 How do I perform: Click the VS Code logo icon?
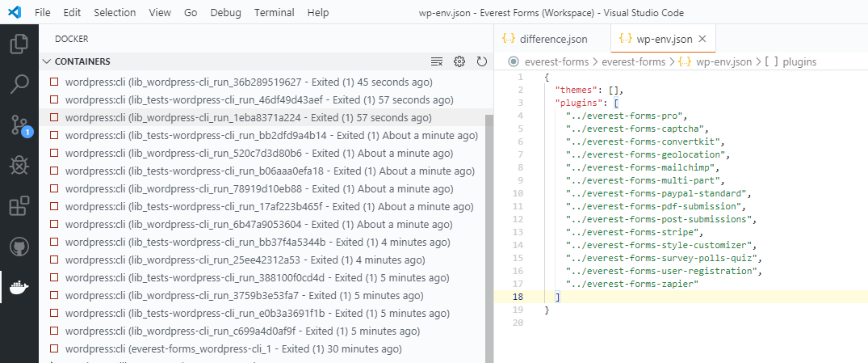point(15,12)
